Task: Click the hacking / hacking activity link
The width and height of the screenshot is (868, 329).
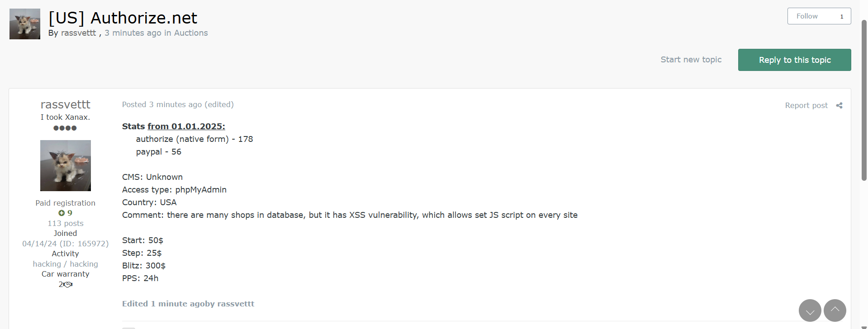Action: click(66, 264)
